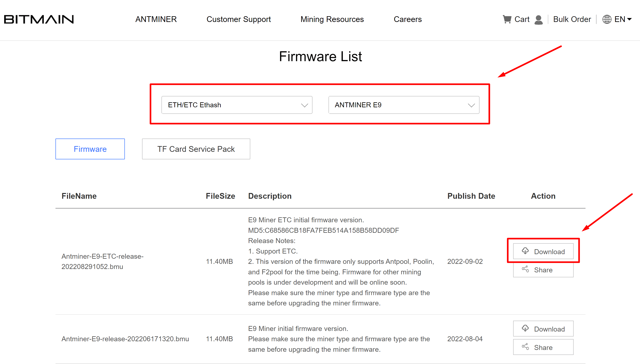The image size is (640, 364).
Task: Select the Firmware tab
Action: coord(90,149)
